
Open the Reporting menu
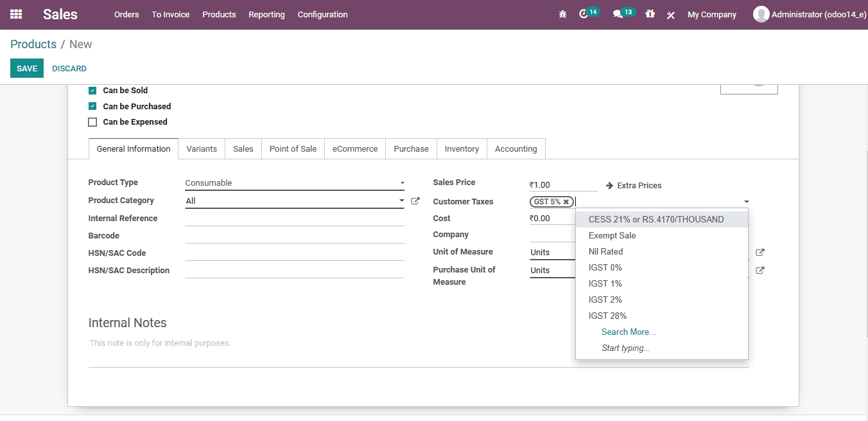click(x=266, y=14)
